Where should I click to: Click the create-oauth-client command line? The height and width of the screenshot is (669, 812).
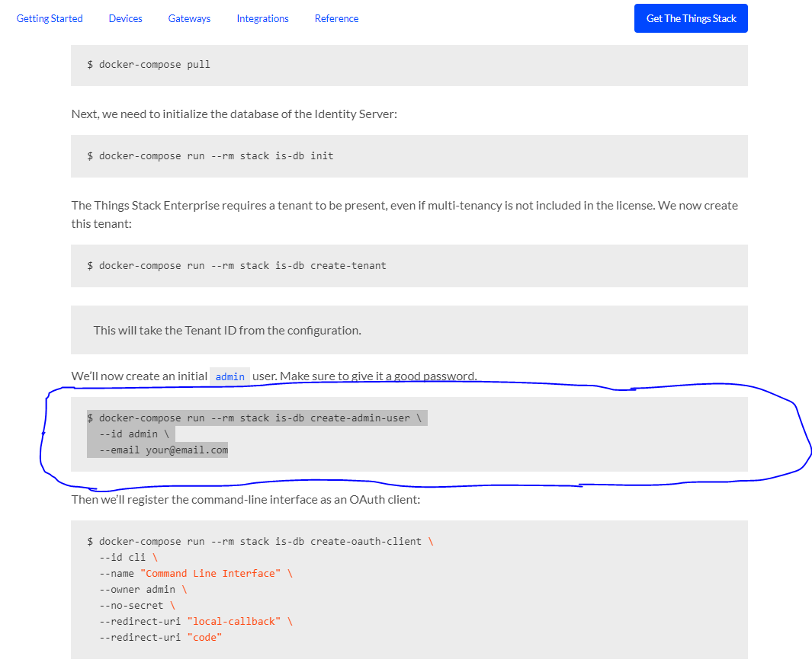click(260, 542)
